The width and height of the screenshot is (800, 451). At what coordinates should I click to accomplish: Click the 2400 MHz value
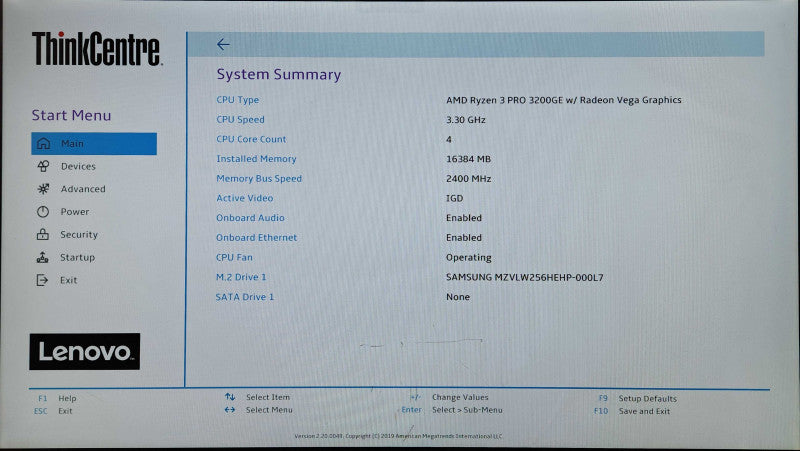click(x=468, y=179)
